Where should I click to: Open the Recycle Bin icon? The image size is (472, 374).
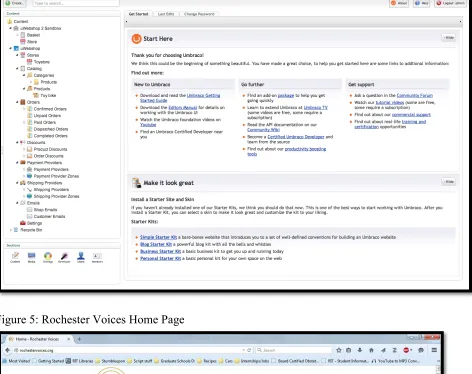[x=16, y=230]
